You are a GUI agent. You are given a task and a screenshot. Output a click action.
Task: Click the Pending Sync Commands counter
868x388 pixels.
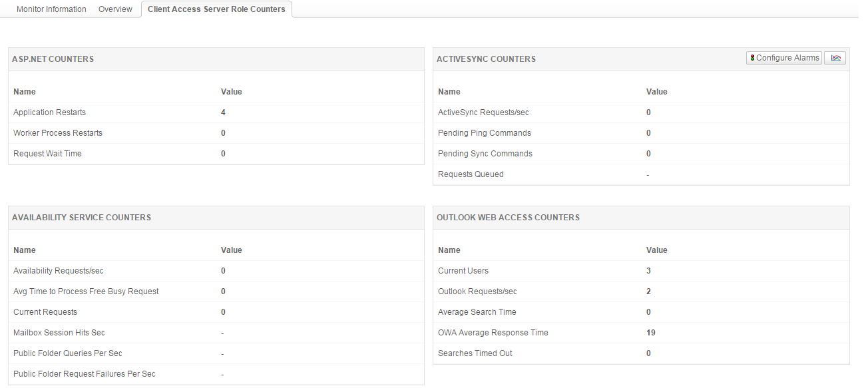(x=485, y=154)
